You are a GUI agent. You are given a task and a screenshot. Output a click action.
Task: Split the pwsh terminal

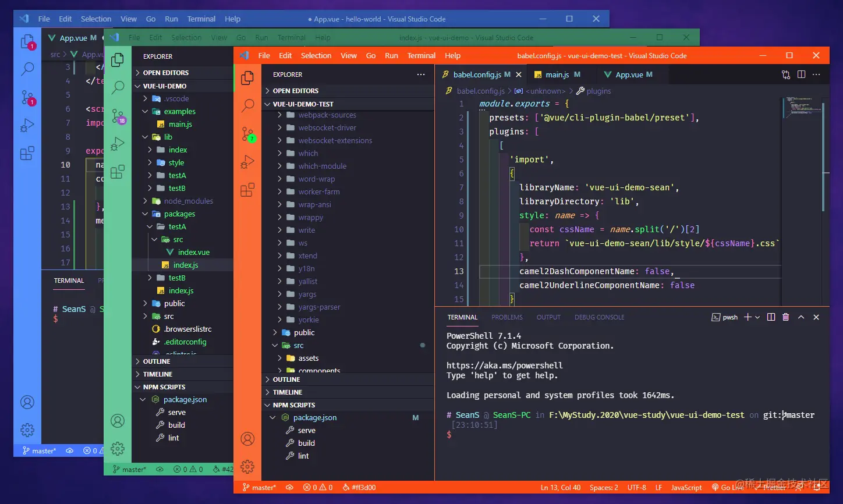[x=771, y=317]
